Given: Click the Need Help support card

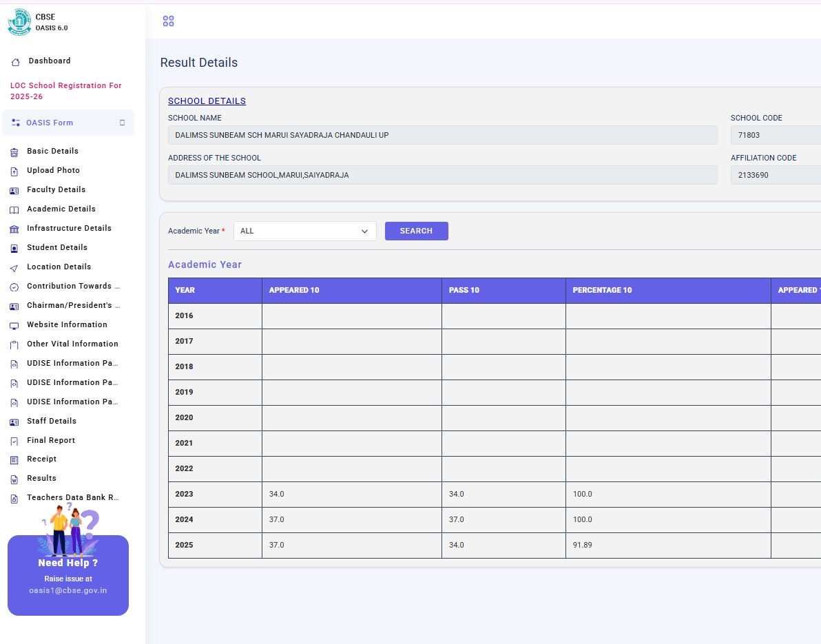Looking at the screenshot, I should point(68,575).
